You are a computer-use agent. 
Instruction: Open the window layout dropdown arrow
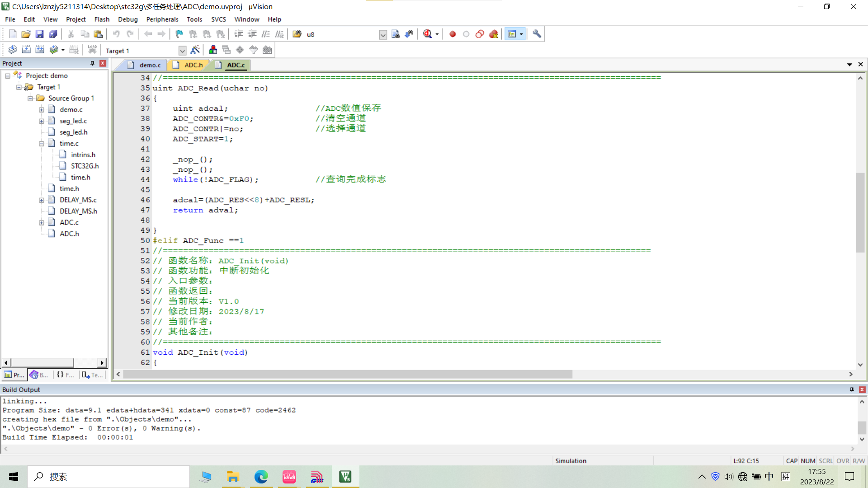(x=521, y=34)
